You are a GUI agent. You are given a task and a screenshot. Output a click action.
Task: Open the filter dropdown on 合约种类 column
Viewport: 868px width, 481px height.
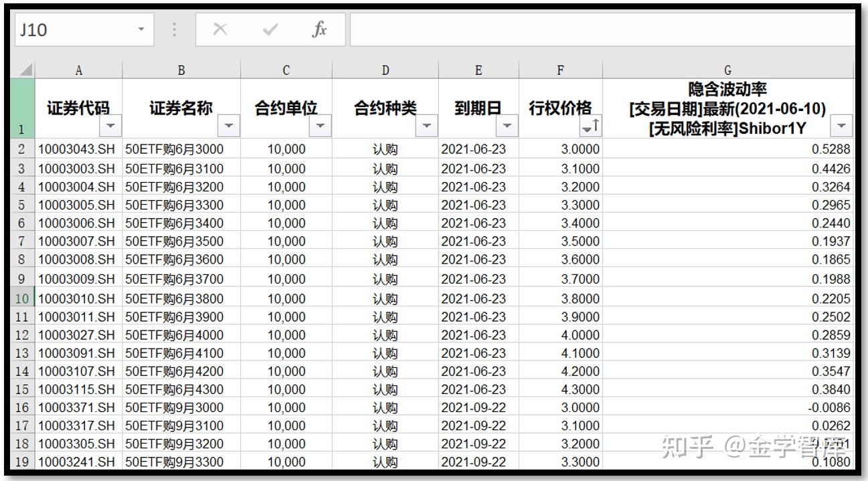click(x=426, y=125)
